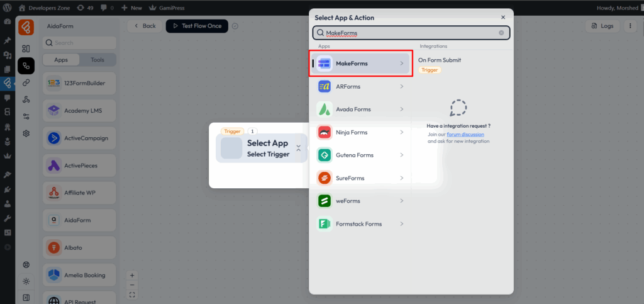
Task: Expand weForms row chevron
Action: pos(402,201)
